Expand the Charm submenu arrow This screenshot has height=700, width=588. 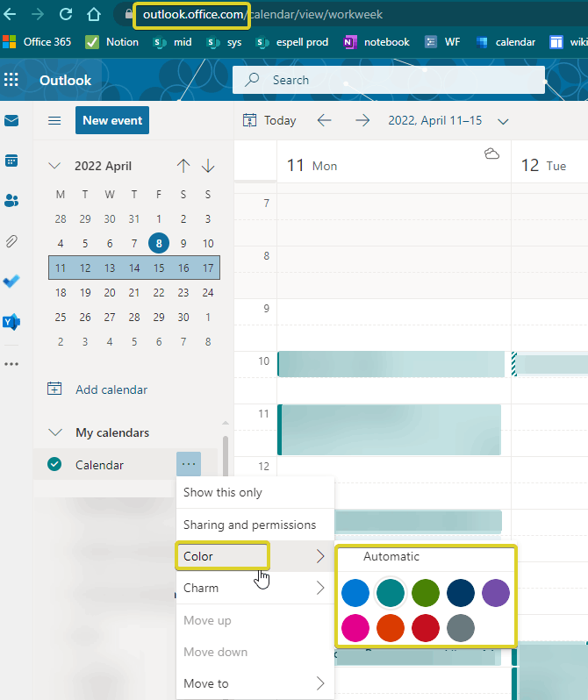pos(320,588)
